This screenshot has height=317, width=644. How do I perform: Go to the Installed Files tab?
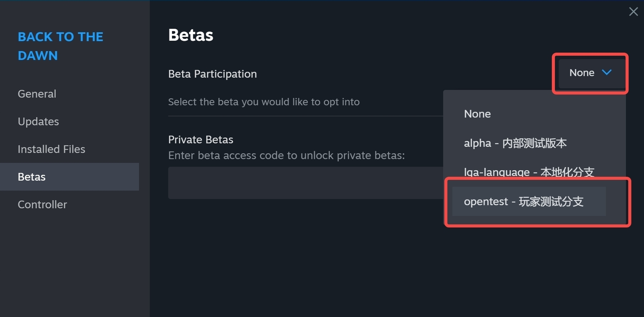pos(51,149)
